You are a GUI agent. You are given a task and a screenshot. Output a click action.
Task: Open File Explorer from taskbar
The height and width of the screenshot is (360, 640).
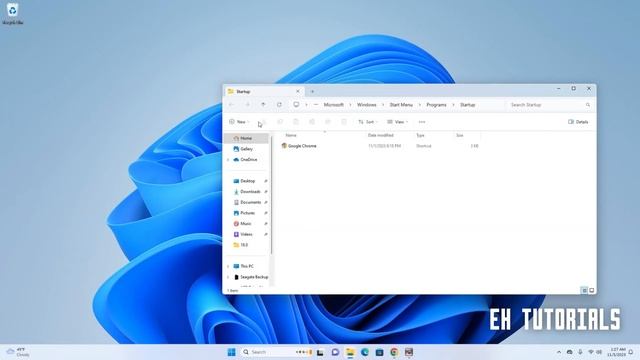coord(350,352)
